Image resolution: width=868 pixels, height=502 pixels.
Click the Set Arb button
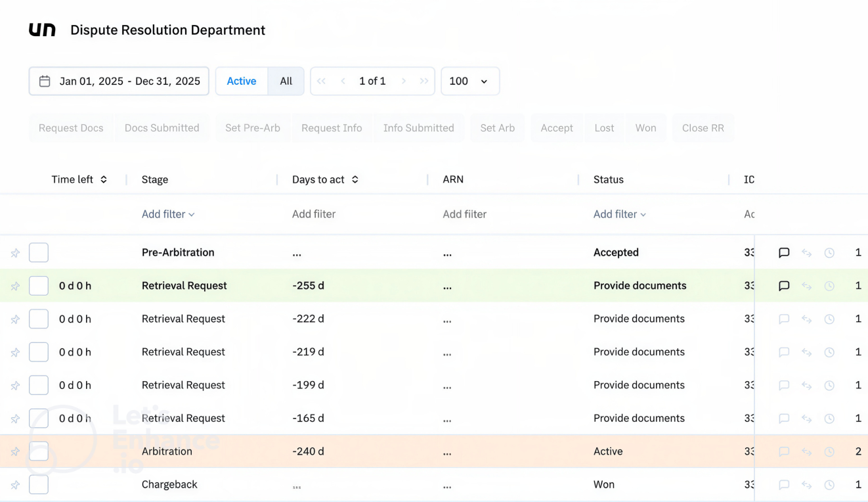pos(498,128)
